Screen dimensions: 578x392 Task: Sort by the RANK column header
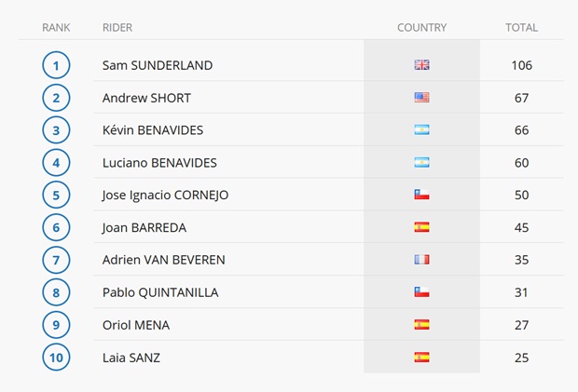pyautogui.click(x=56, y=28)
